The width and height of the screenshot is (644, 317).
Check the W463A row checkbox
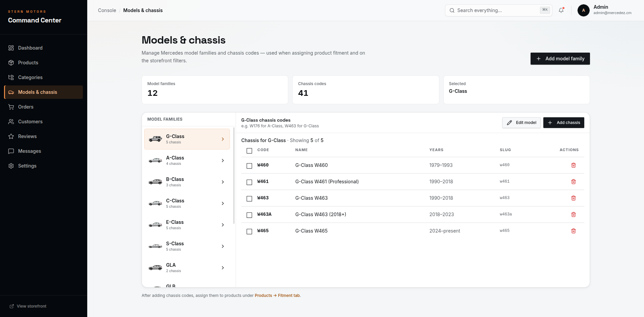tap(249, 215)
